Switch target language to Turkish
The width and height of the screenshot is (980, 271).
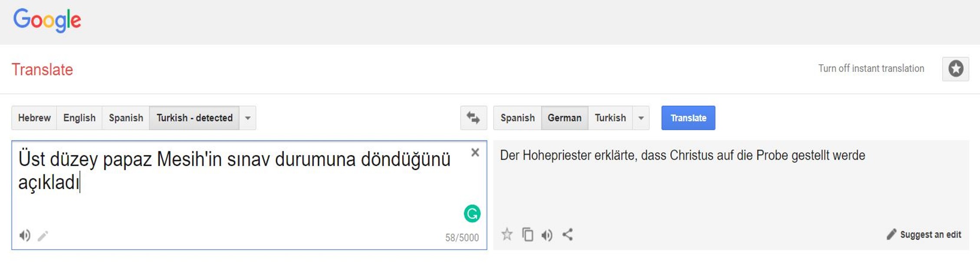tap(610, 118)
